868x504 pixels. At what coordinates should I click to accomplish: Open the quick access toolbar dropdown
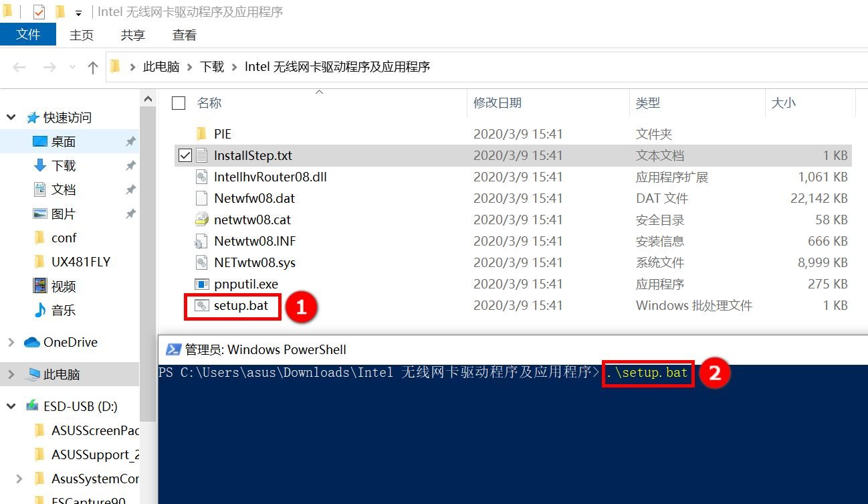point(78,13)
